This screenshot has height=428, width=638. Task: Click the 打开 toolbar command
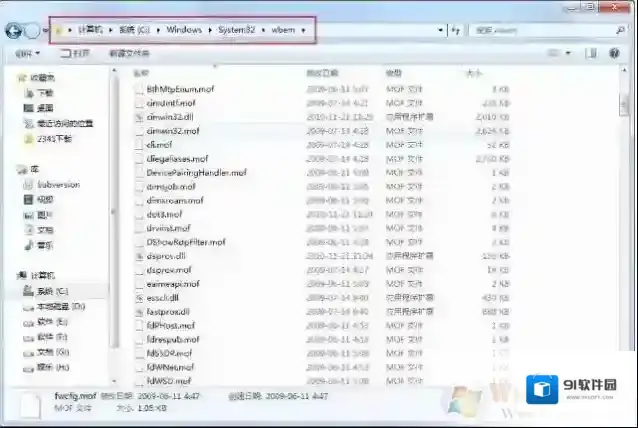tap(80, 52)
